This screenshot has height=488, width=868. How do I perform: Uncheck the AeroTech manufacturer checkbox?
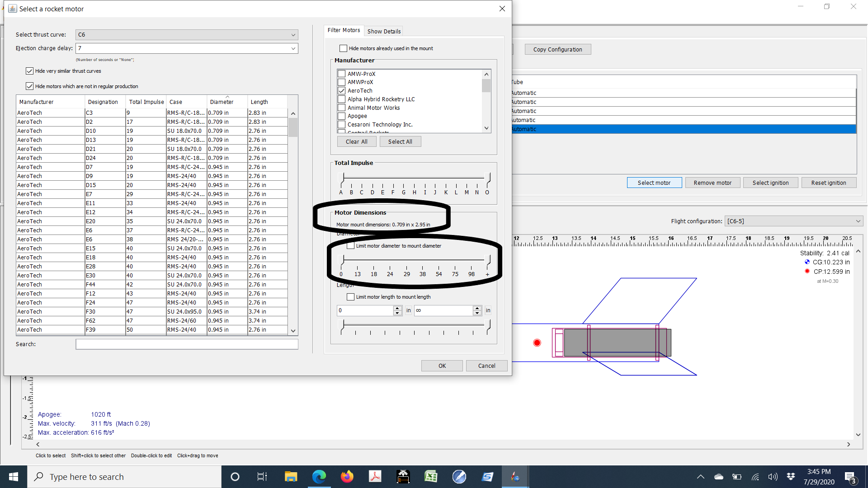point(342,91)
